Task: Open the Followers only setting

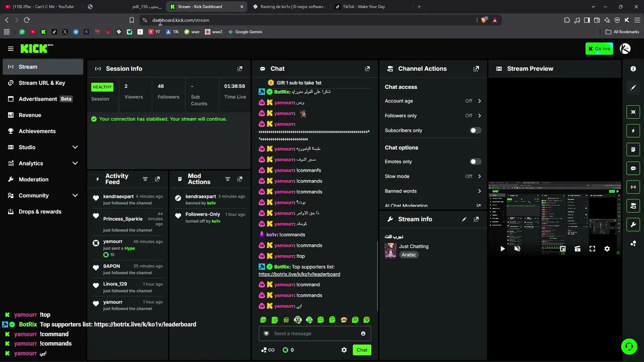Action: [x=433, y=116]
